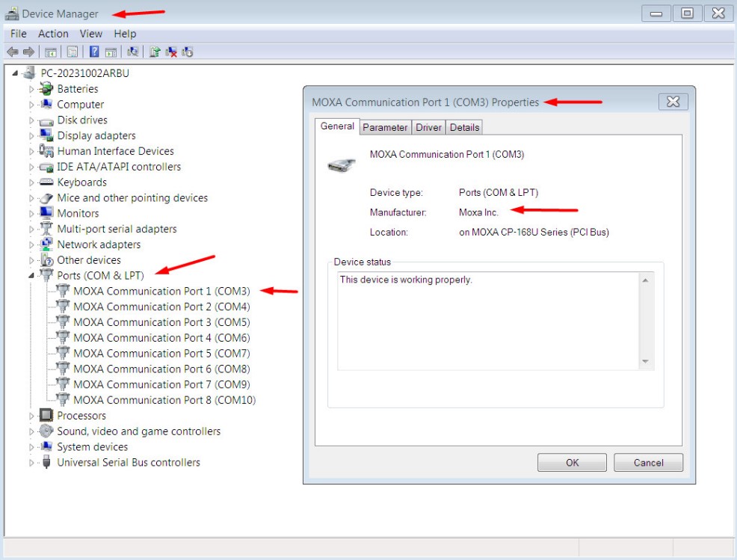Image resolution: width=737 pixels, height=560 pixels.
Task: Select MOXA Communication Port 3 (COM5)
Action: click(161, 322)
